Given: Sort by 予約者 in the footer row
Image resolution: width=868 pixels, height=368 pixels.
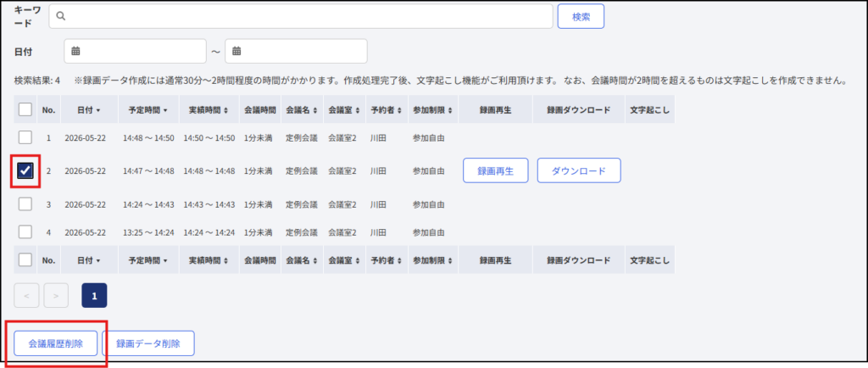Looking at the screenshot, I should [386, 259].
